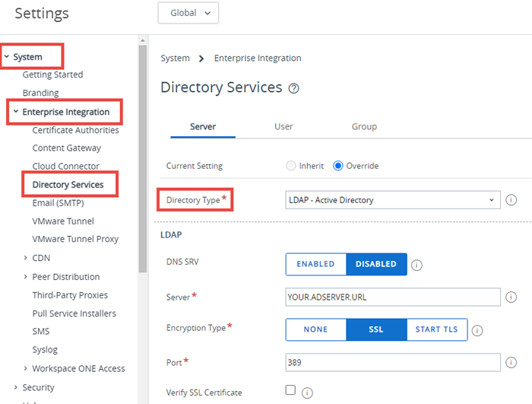Click info icon beside Port field
The width and height of the screenshot is (532, 404).
click(x=511, y=362)
